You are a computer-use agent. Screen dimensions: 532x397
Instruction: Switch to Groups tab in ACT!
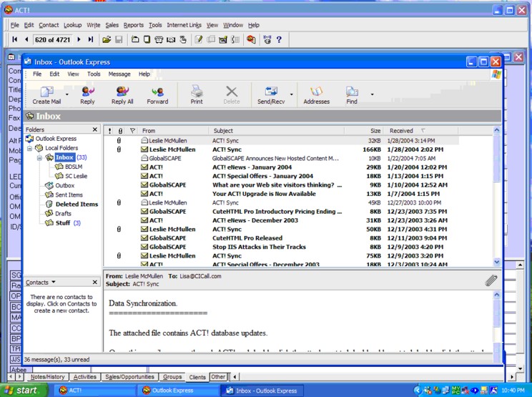[x=172, y=377]
